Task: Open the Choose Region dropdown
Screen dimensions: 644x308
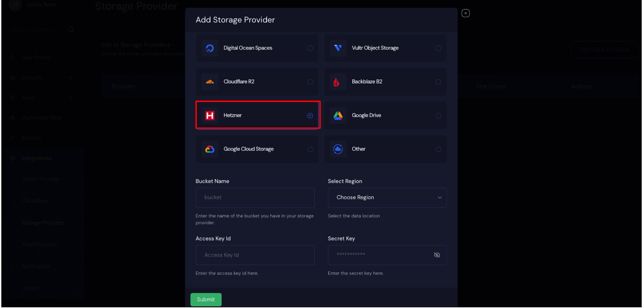Action: click(x=387, y=197)
